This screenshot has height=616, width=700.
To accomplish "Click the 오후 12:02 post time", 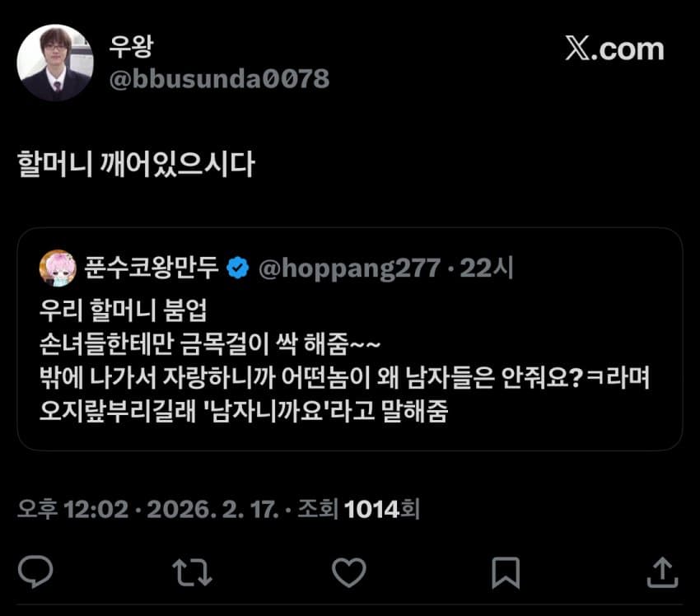I will click(73, 510).
